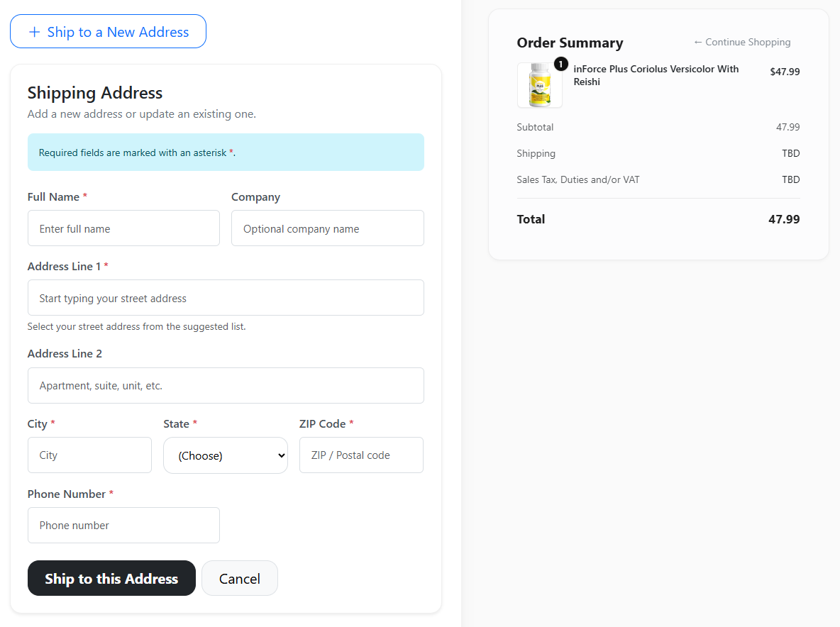Click the product bottle thumbnail image
Image resolution: width=840 pixels, height=627 pixels.
click(539, 85)
